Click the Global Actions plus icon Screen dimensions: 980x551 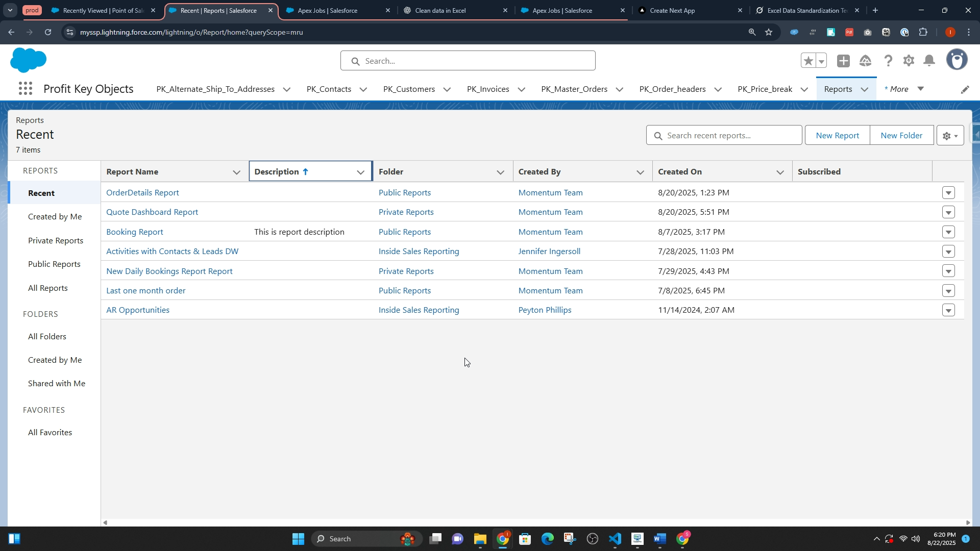843,61
